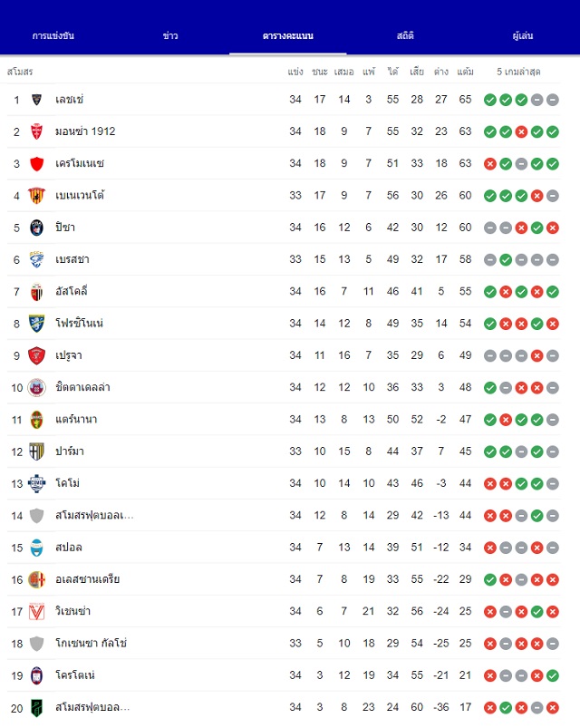Click the Brescia club crest icon
Image resolution: width=580 pixels, height=728 pixels.
36,259
